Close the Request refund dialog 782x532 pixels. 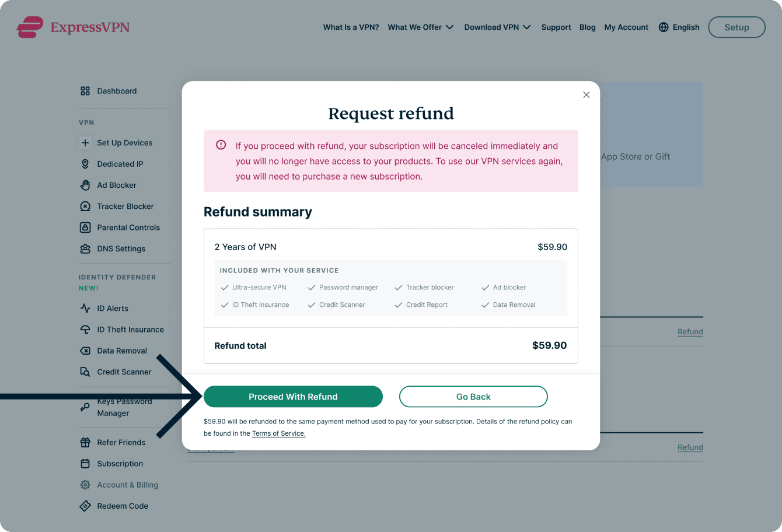pos(586,95)
